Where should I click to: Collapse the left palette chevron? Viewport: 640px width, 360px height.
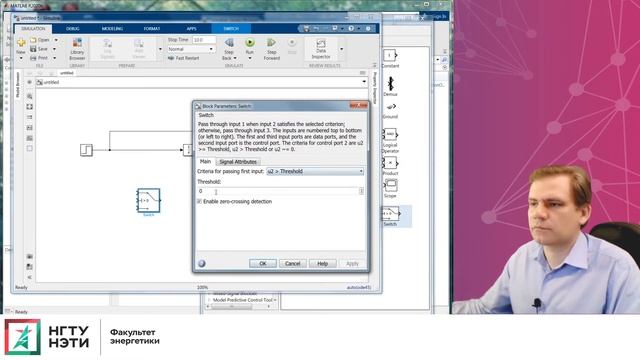point(30,278)
